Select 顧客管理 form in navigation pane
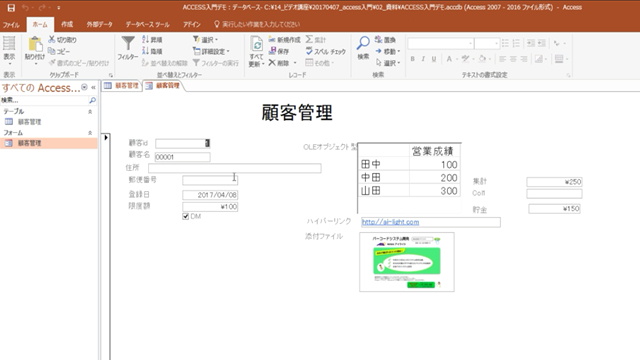 (x=49, y=143)
